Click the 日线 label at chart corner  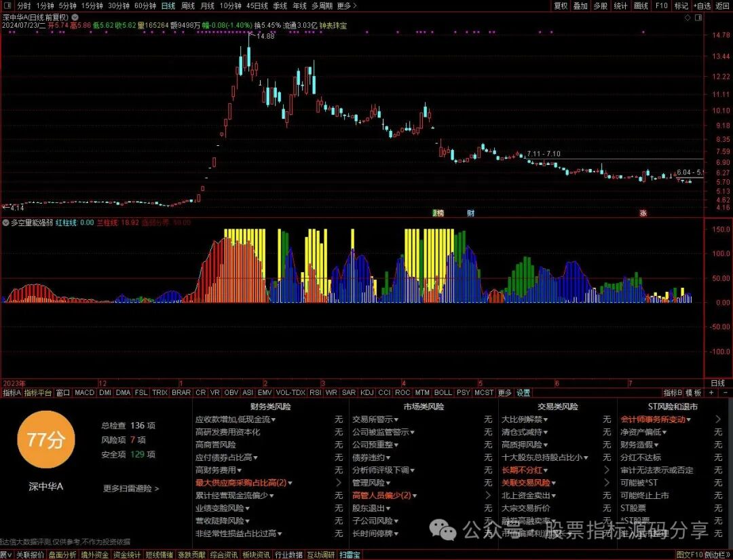[x=717, y=383]
